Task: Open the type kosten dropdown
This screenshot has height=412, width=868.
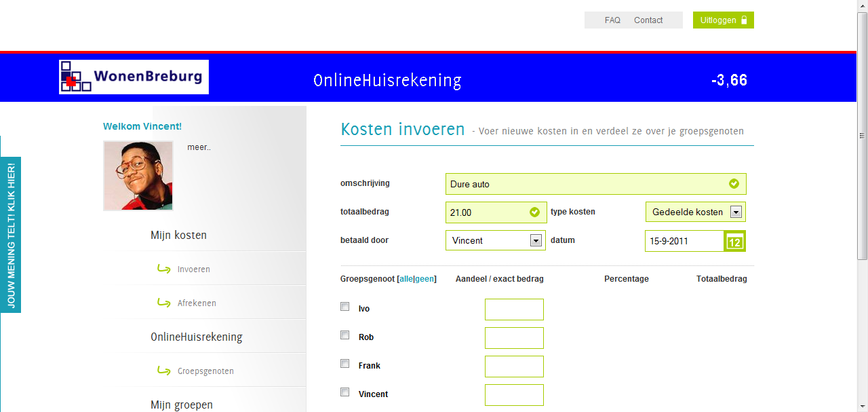Action: 736,212
